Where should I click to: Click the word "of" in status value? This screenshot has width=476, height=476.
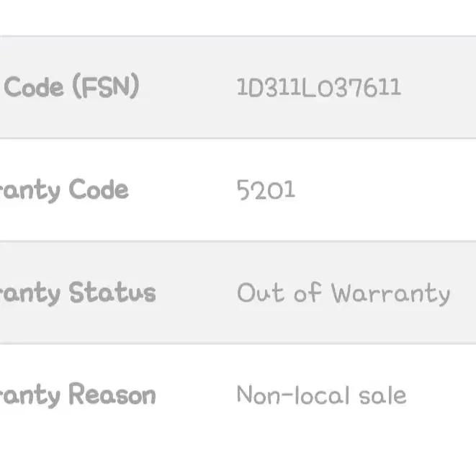tap(307, 292)
